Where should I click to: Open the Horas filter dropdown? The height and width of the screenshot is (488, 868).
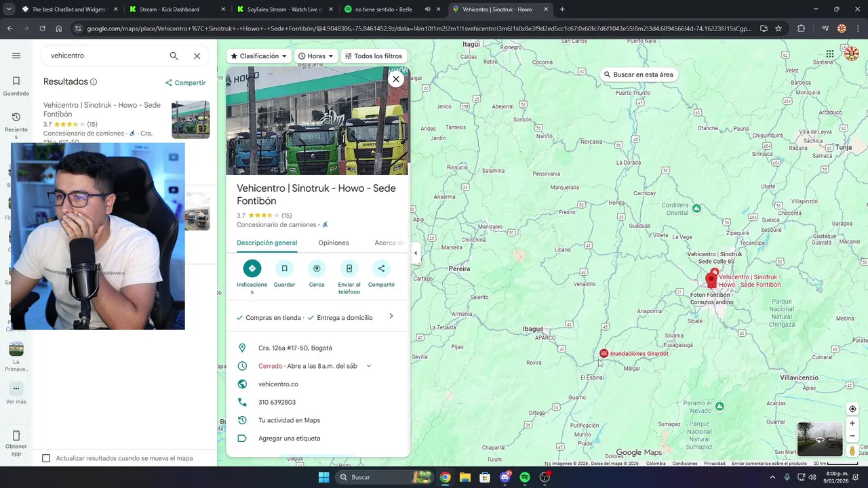click(x=316, y=56)
